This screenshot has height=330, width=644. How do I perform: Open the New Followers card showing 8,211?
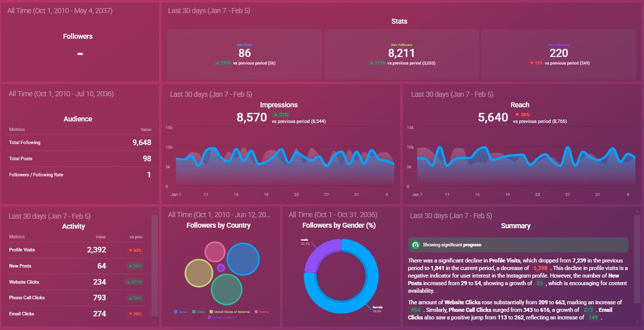pos(401,54)
